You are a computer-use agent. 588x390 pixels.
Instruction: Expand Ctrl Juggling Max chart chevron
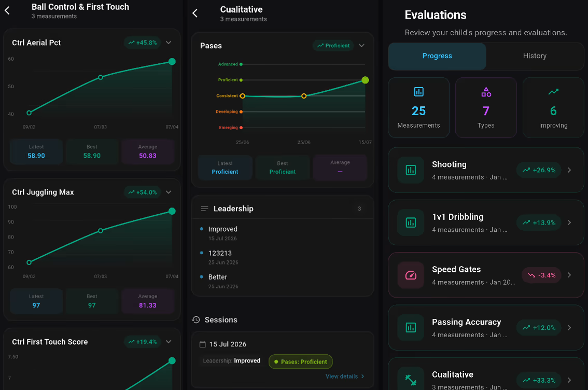click(x=169, y=192)
